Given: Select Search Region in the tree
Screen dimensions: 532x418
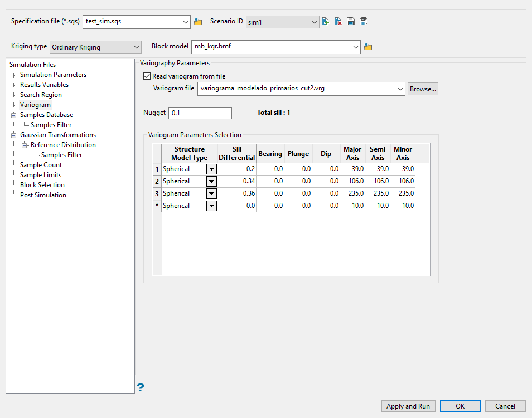Looking at the screenshot, I should 41,95.
